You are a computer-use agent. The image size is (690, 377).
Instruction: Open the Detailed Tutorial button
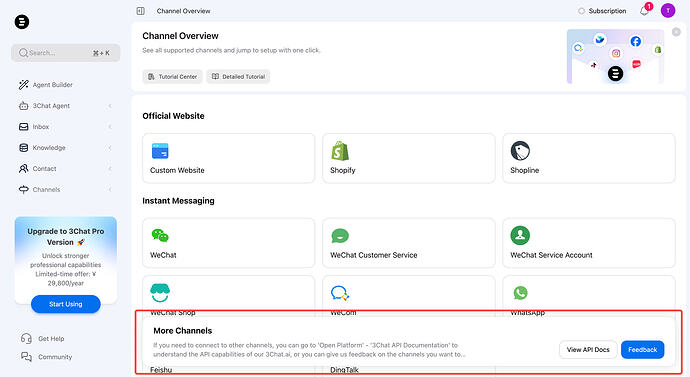[238, 77]
